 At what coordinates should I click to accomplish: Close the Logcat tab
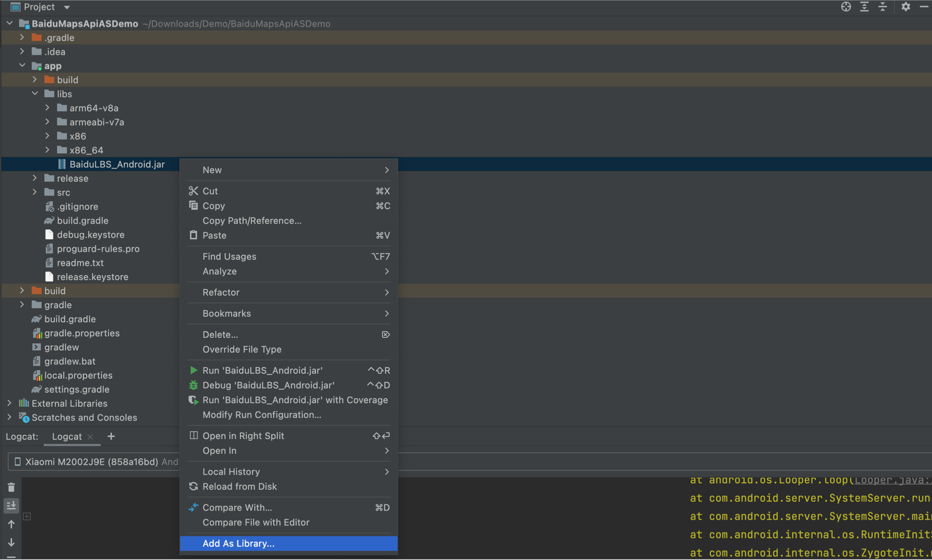(90, 437)
